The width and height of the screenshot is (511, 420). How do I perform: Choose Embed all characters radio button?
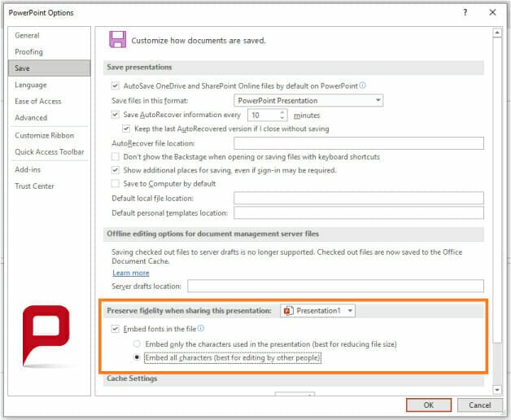click(137, 358)
